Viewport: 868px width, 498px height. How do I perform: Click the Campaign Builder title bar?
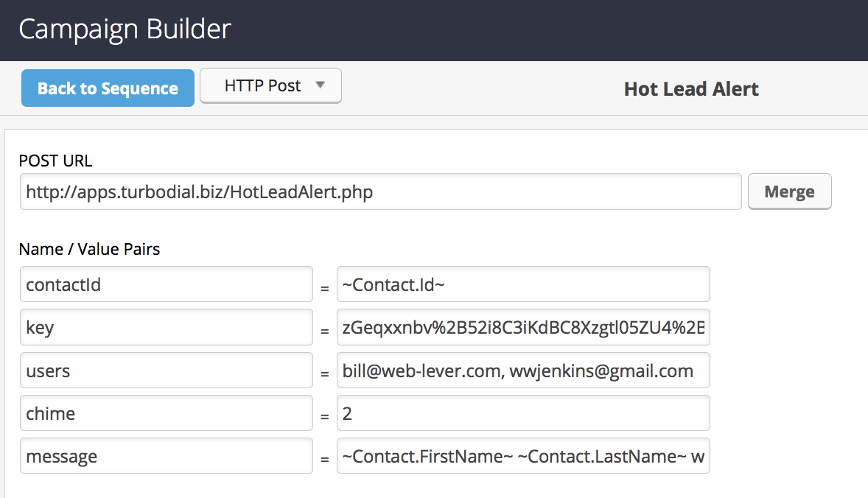[x=124, y=29]
